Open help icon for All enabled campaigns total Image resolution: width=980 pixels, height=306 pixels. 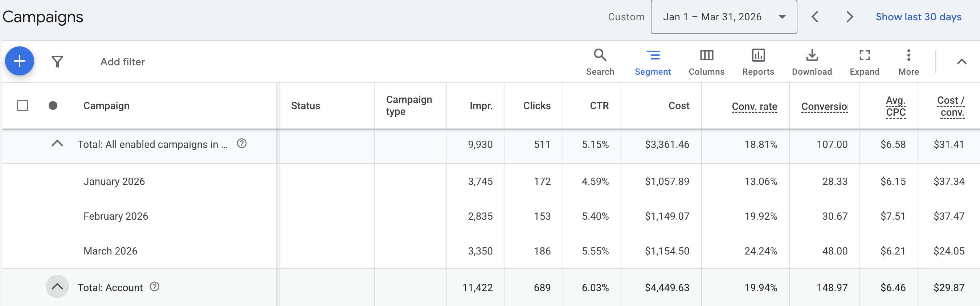coord(242,143)
